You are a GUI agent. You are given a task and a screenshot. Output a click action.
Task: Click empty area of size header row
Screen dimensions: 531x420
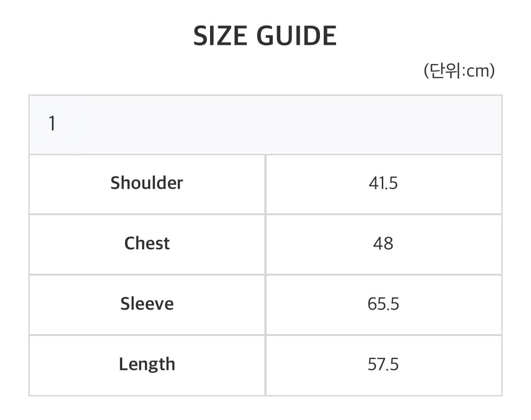click(293, 124)
